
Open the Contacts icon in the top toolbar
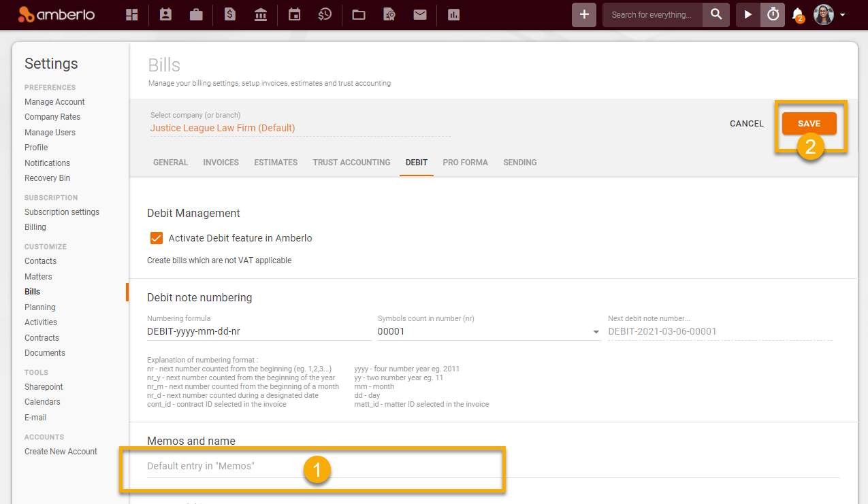[x=165, y=14]
